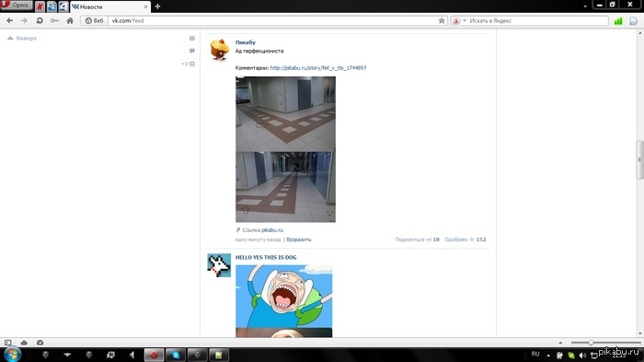The width and height of the screenshot is (644, 362).
Task: Show hidden system tray icons
Action: click(548, 355)
